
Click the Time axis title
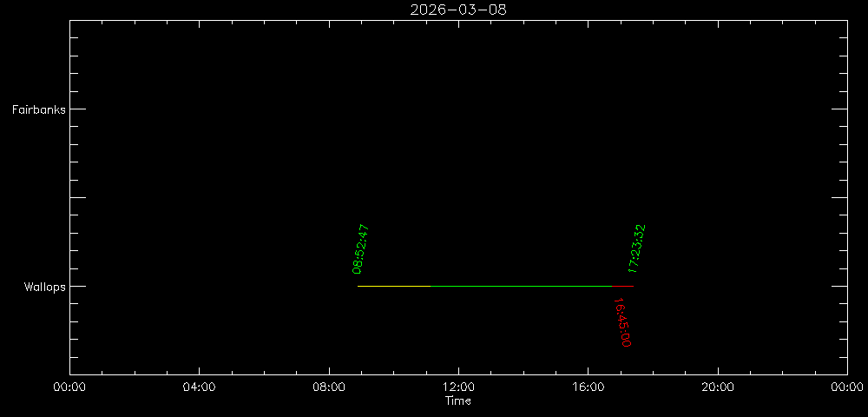coord(458,400)
